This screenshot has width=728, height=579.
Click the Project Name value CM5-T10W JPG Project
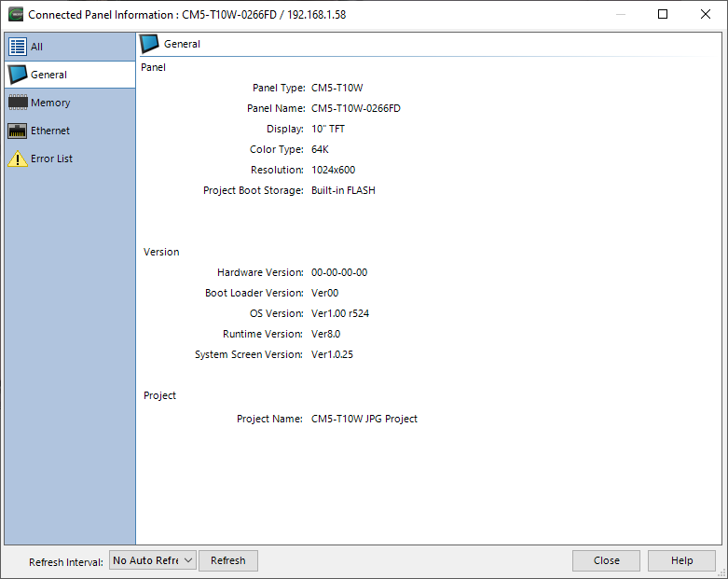[x=364, y=419]
